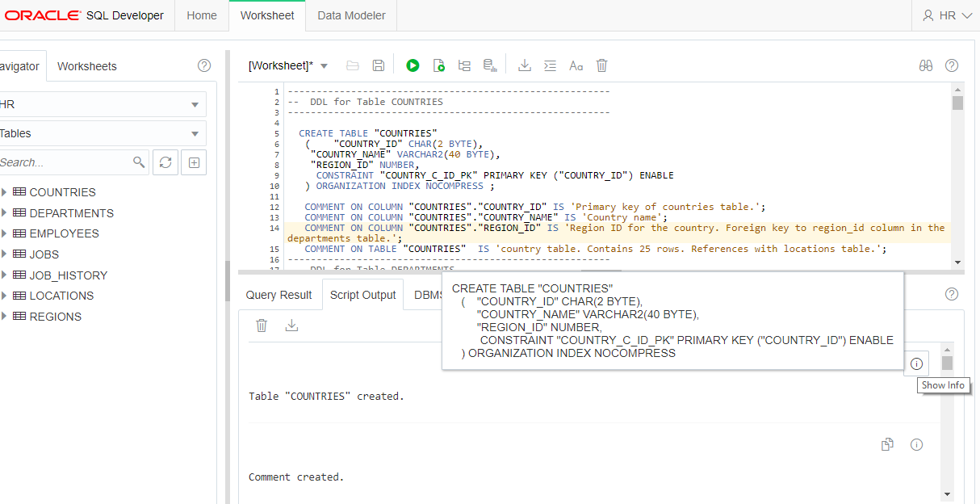Screen dimensions: 980x504
Task: Click the search magnifier icon
Action: pyautogui.click(x=140, y=162)
